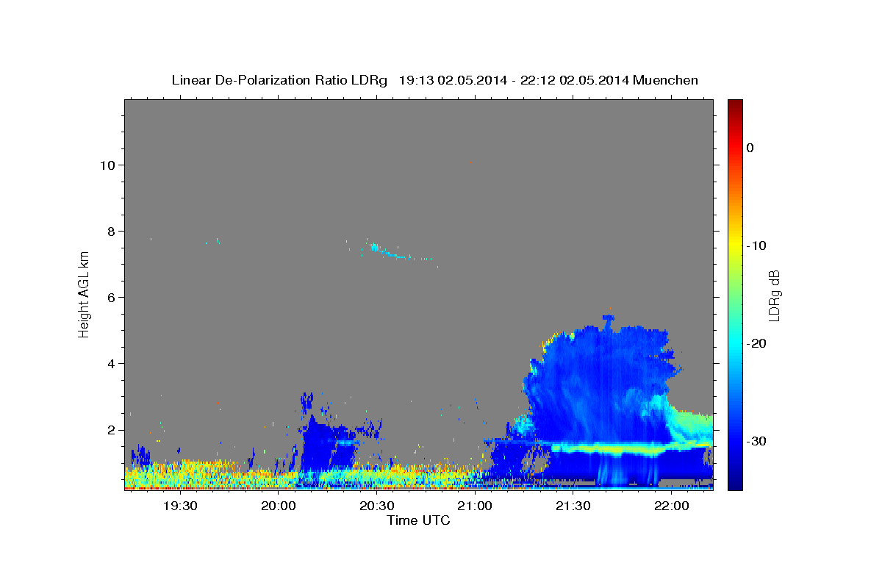Image resolution: width=882 pixels, height=588 pixels.
Task: Click the 19:30 time tick label
Action: pos(180,506)
